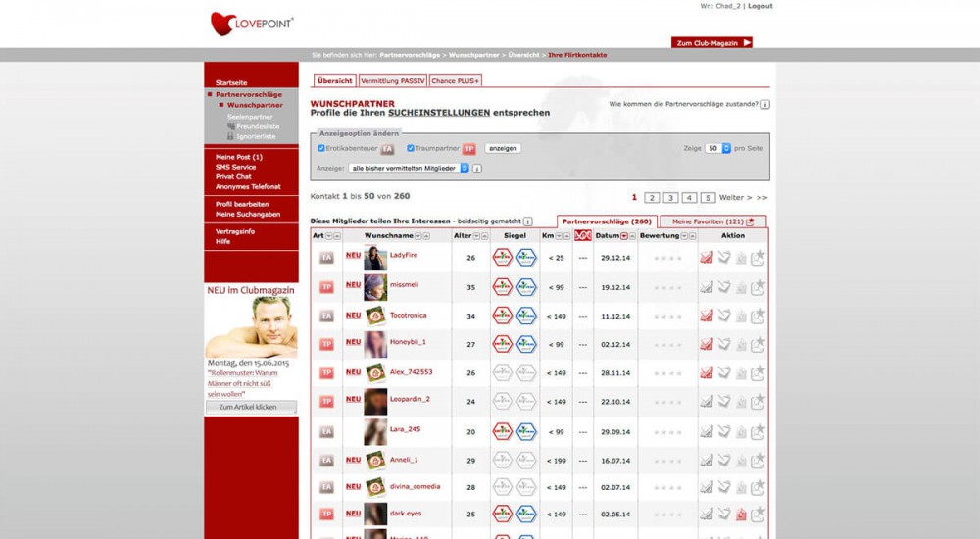The image size is (980, 539).
Task: Click the blue seal badge for LadyFire
Action: point(526,258)
